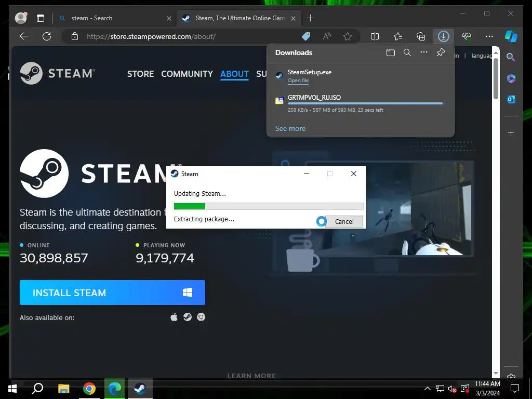Open the notification center icon
The height and width of the screenshot is (399, 532).
point(515,389)
